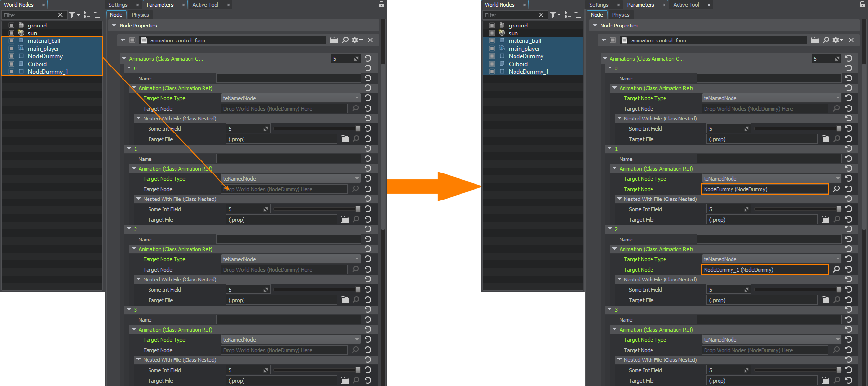The height and width of the screenshot is (386, 868).
Task: Switch to Physics tab in left Parameters panel
Action: (x=140, y=15)
